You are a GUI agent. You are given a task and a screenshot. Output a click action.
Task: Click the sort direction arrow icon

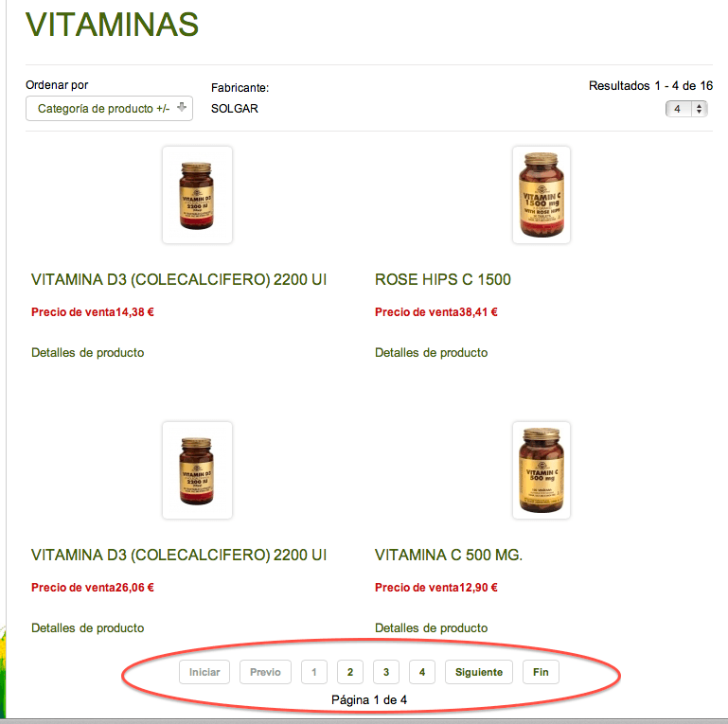[182, 107]
